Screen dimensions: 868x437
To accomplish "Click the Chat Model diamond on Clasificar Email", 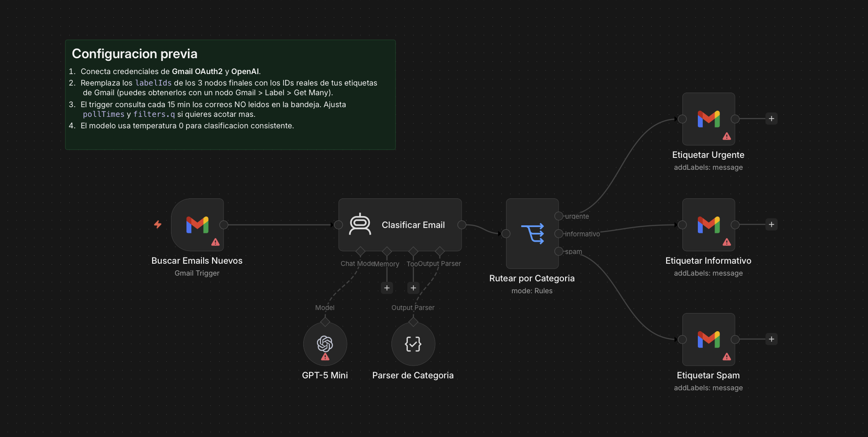I will click(x=361, y=251).
